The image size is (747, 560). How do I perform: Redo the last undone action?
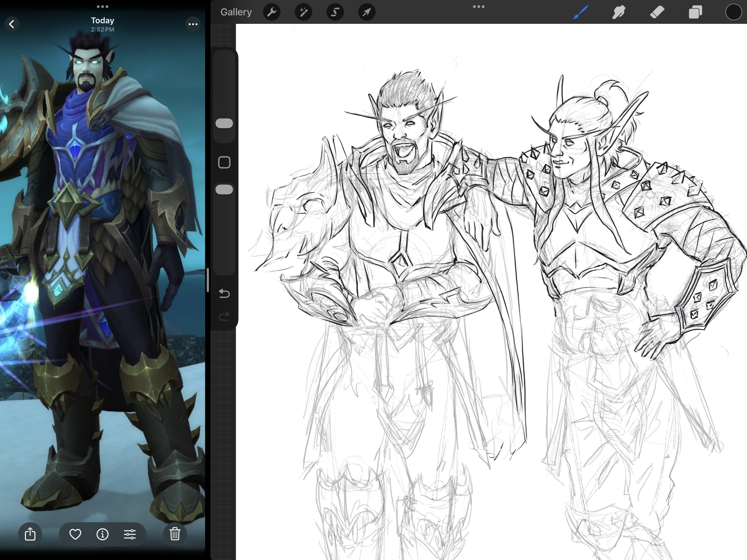click(224, 317)
